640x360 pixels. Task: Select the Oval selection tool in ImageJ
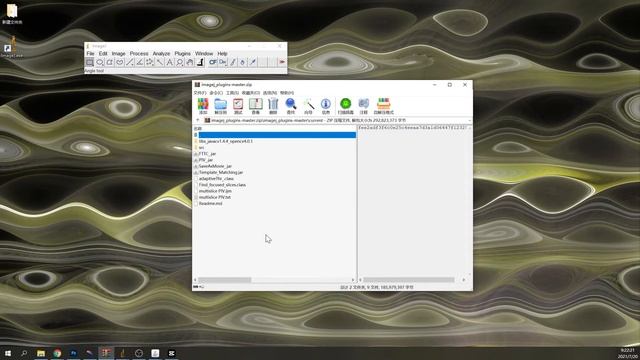[x=100, y=62]
